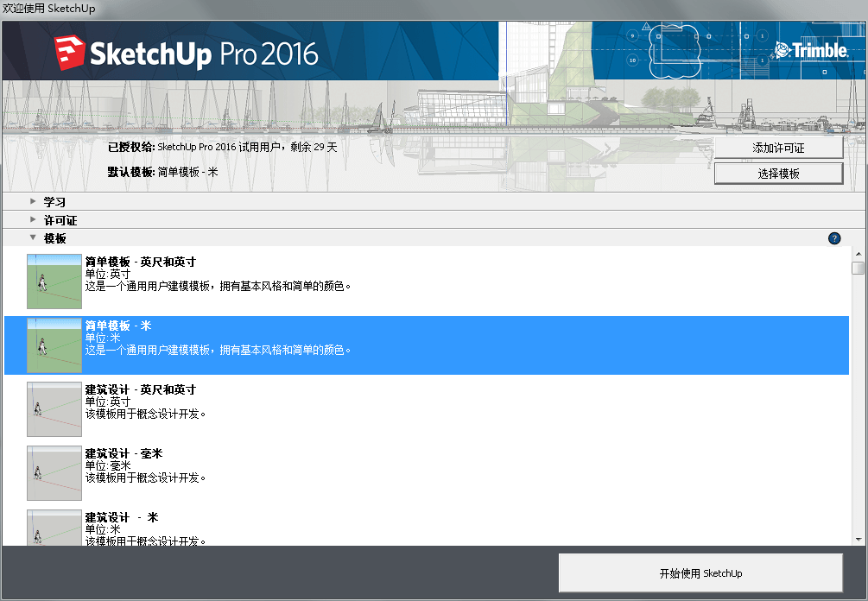The width and height of the screenshot is (868, 601).
Task: Select thumbnail of 简单模板 - 英尺和英寸
Action: tap(54, 282)
